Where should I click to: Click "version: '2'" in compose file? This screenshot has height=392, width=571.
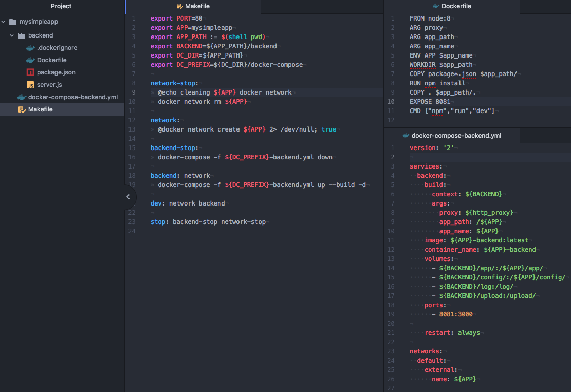click(x=432, y=148)
